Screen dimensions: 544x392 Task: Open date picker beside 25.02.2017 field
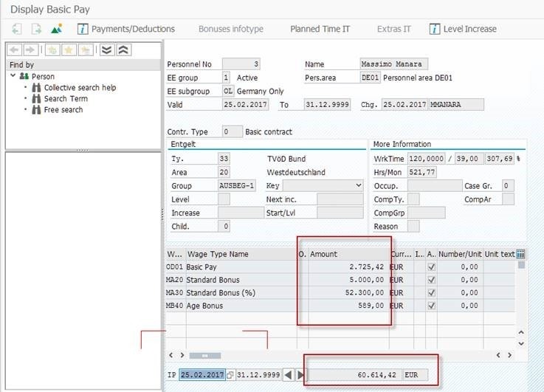pos(230,375)
